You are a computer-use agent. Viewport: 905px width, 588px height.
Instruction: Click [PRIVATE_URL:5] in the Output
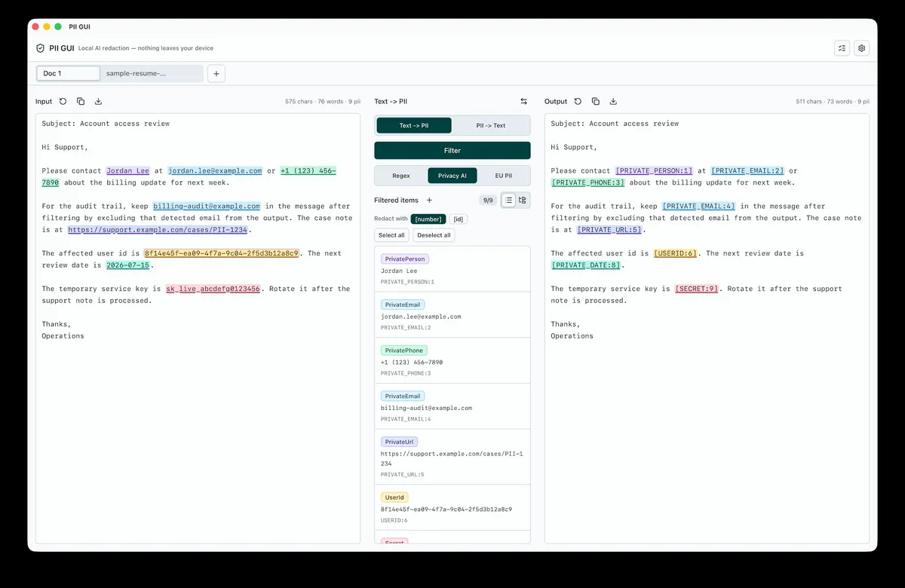tap(610, 230)
